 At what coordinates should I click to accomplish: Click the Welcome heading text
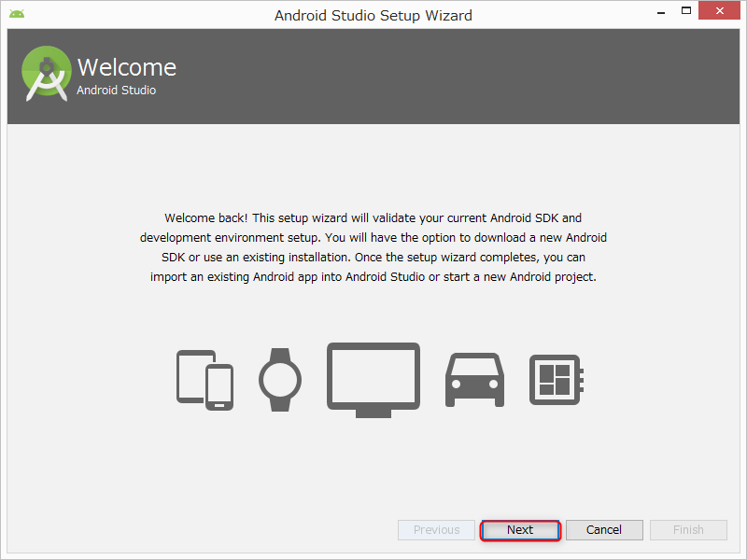127,67
